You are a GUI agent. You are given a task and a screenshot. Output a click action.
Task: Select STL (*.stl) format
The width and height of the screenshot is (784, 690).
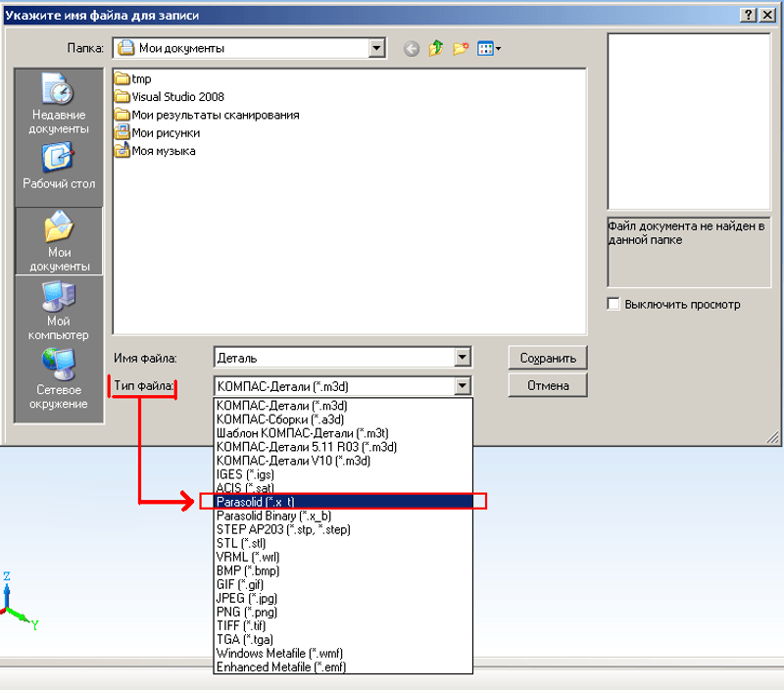[x=343, y=543]
